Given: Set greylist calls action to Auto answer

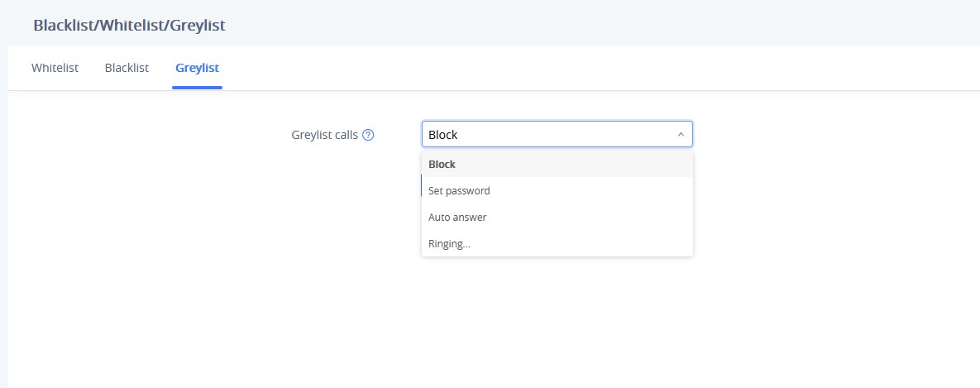Looking at the screenshot, I should [x=557, y=218].
